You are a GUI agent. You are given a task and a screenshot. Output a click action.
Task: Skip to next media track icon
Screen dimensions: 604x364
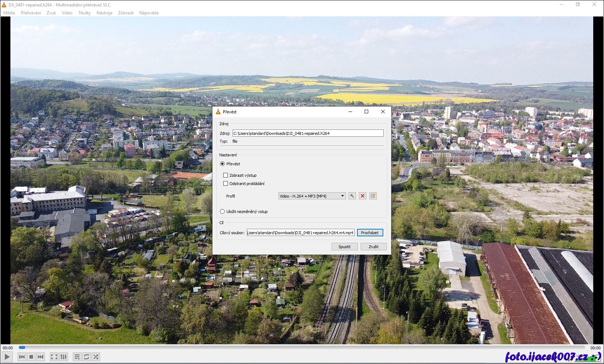(41, 357)
